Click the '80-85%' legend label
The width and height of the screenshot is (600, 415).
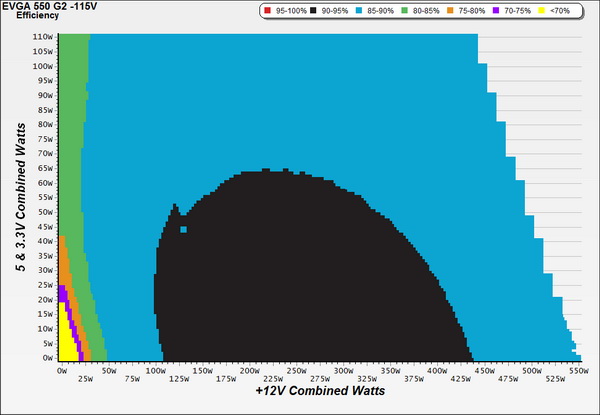pos(426,11)
